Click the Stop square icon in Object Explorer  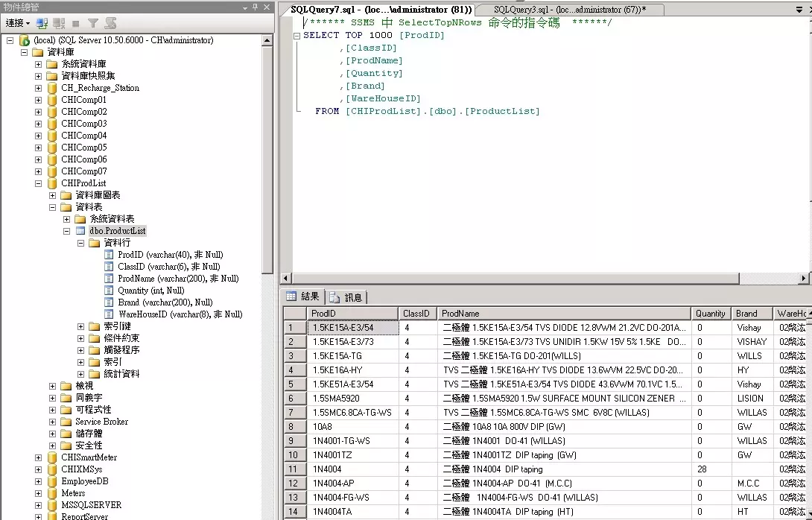coord(76,24)
